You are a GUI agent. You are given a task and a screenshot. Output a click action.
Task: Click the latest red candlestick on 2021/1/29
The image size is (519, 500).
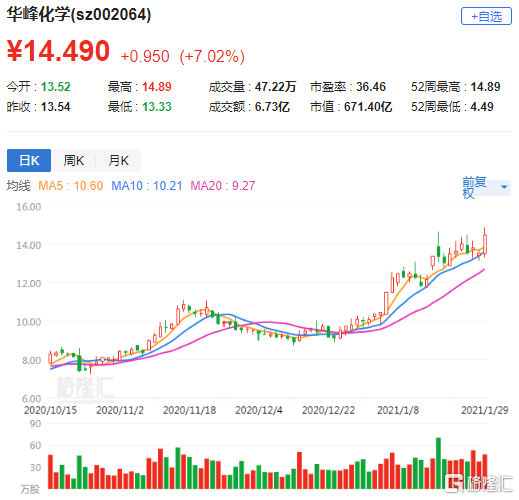click(485, 244)
